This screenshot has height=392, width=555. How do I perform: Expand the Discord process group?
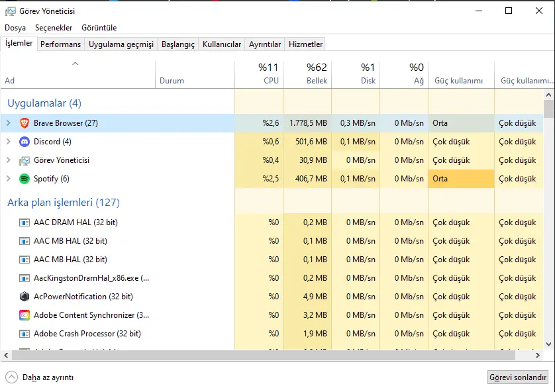coord(9,142)
